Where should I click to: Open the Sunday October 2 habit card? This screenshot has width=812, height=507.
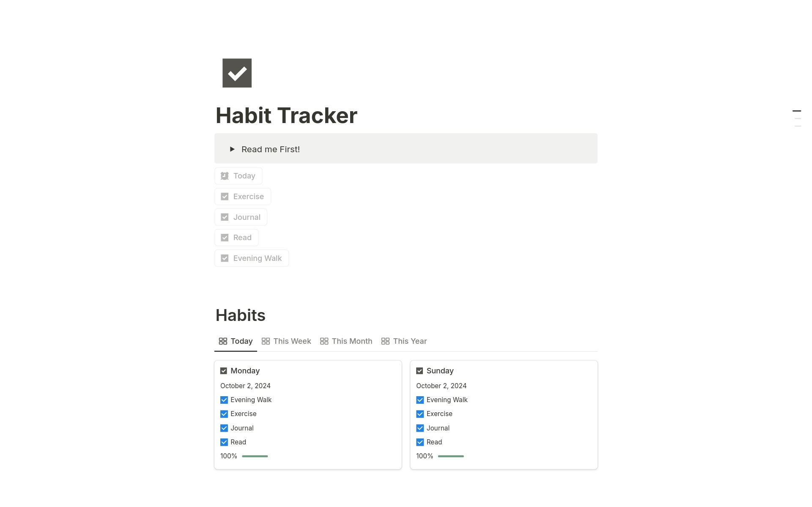[x=440, y=370]
